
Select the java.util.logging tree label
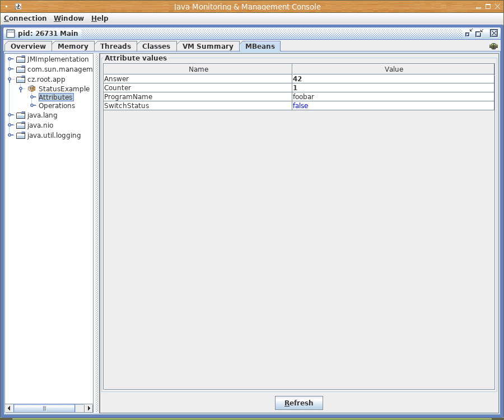point(54,136)
